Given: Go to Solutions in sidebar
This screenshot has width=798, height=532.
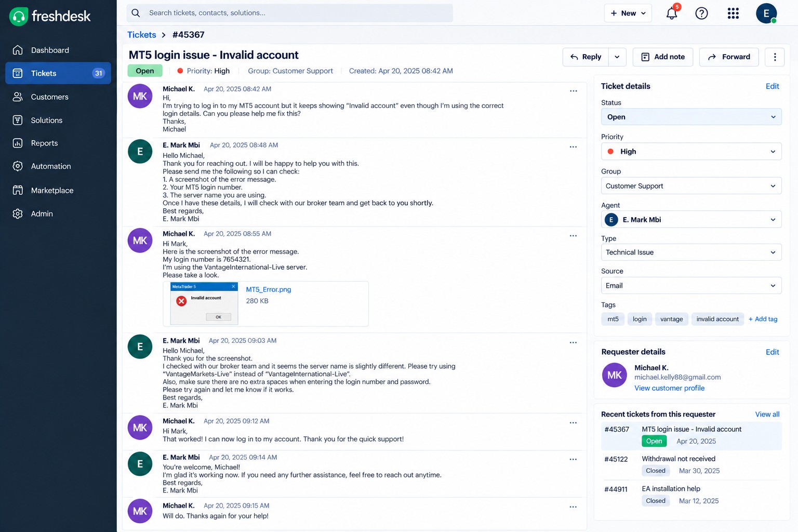Looking at the screenshot, I should [58, 120].
